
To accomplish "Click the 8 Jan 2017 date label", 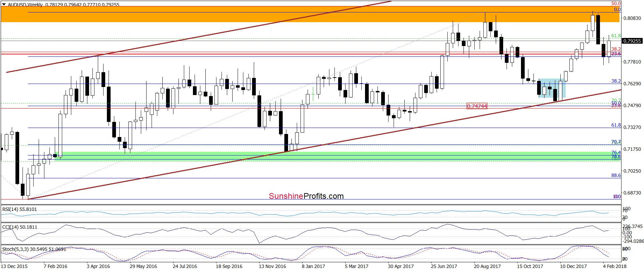I will [x=313, y=266].
